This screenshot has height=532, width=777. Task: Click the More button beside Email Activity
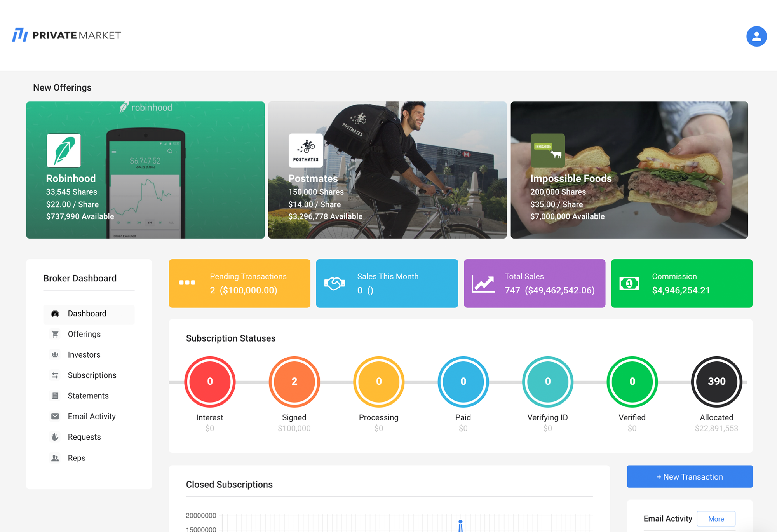[716, 519]
